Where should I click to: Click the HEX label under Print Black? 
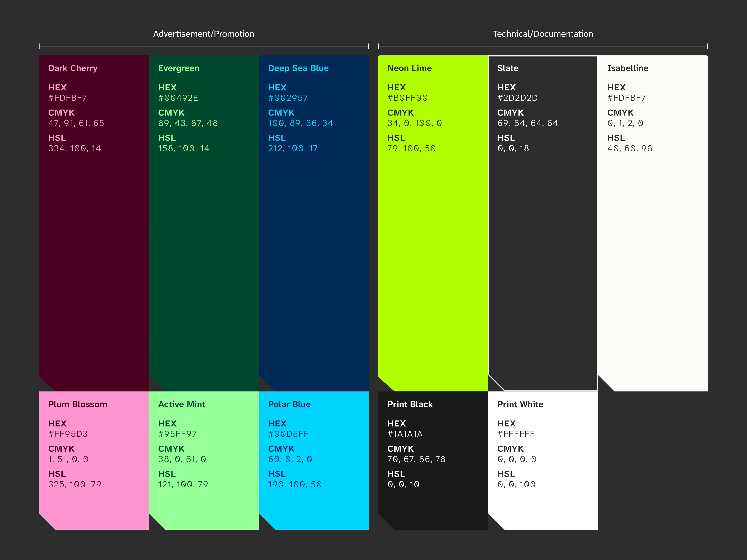[x=397, y=423]
